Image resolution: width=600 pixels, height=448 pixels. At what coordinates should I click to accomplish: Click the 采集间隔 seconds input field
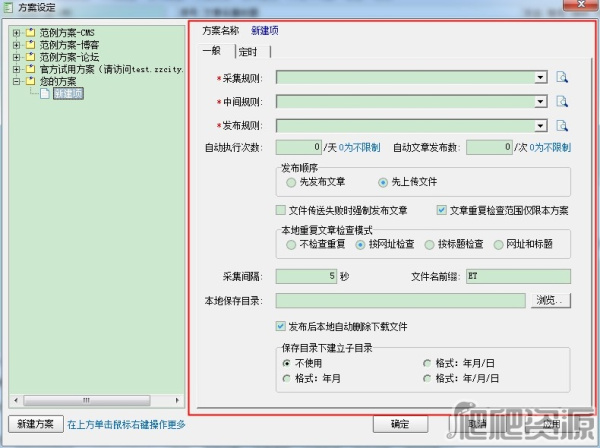tap(306, 276)
